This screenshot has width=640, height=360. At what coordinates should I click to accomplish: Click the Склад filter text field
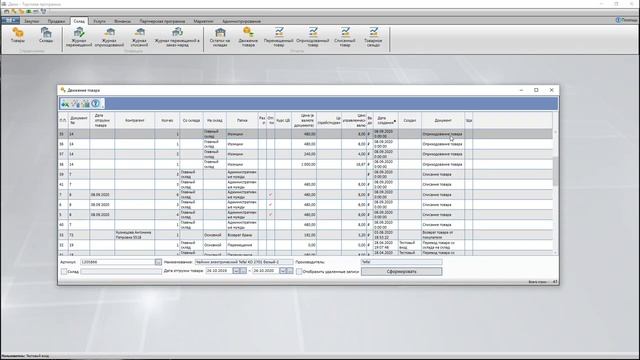click(121, 271)
